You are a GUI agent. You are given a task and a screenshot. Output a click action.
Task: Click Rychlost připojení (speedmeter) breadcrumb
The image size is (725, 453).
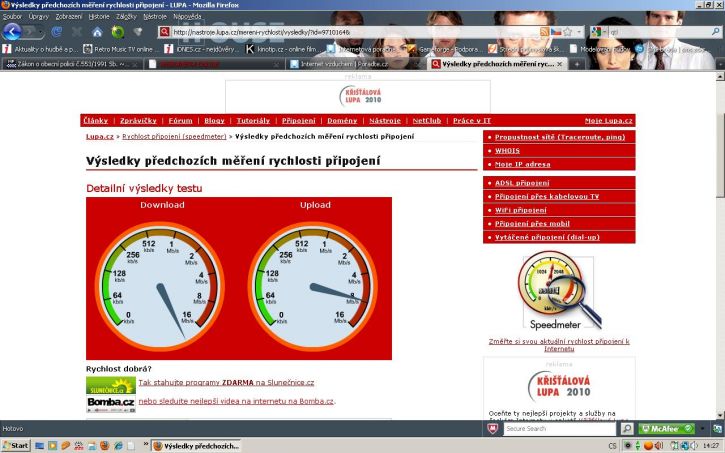[174, 136]
